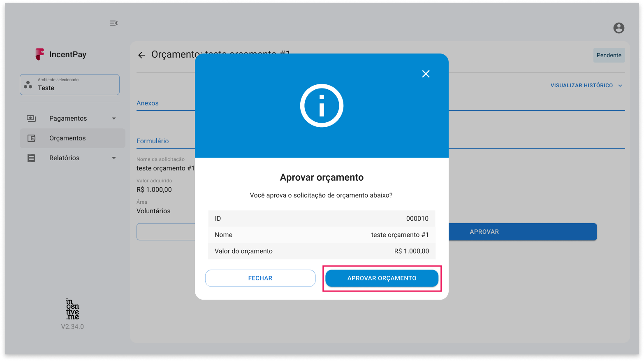Image resolution: width=644 pixels, height=361 pixels.
Task: Collapse the sidebar with the menu icon
Action: (114, 23)
